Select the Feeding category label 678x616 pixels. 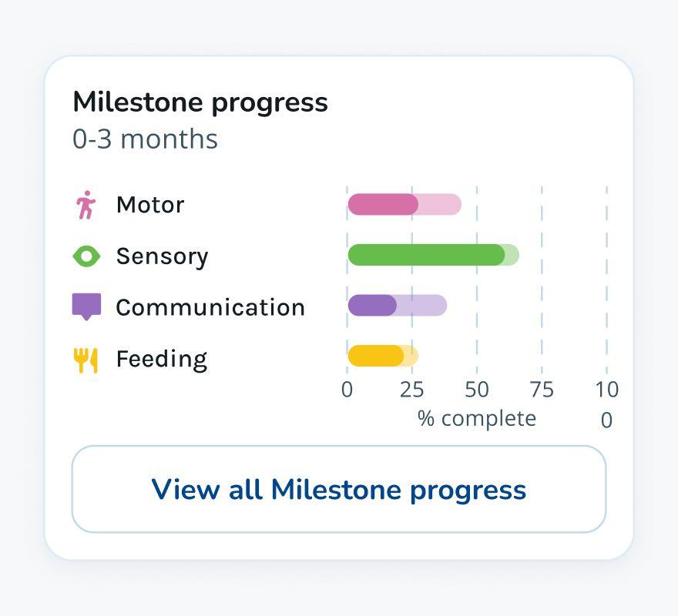click(x=161, y=360)
